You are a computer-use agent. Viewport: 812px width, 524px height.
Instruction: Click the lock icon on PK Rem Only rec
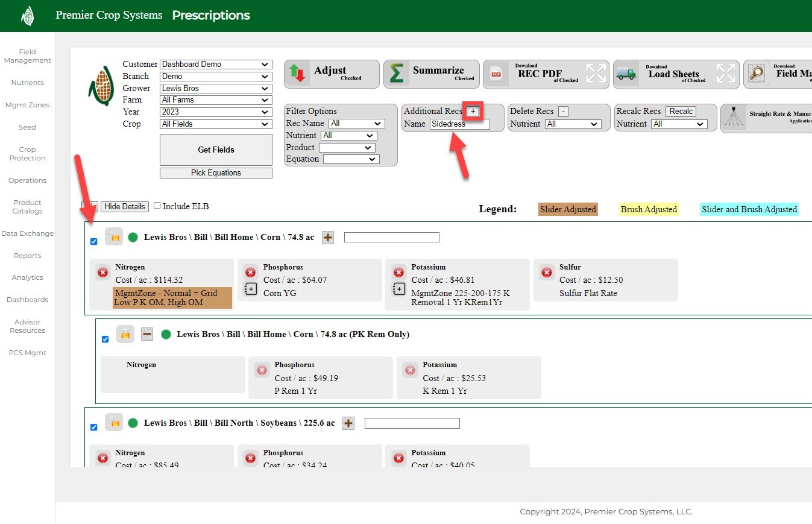(125, 334)
